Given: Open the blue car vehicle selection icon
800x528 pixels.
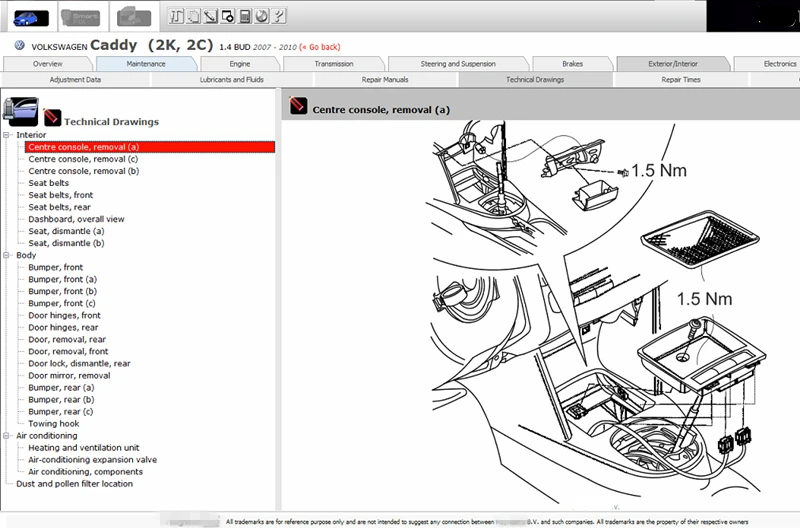Looking at the screenshot, I should click(31, 18).
